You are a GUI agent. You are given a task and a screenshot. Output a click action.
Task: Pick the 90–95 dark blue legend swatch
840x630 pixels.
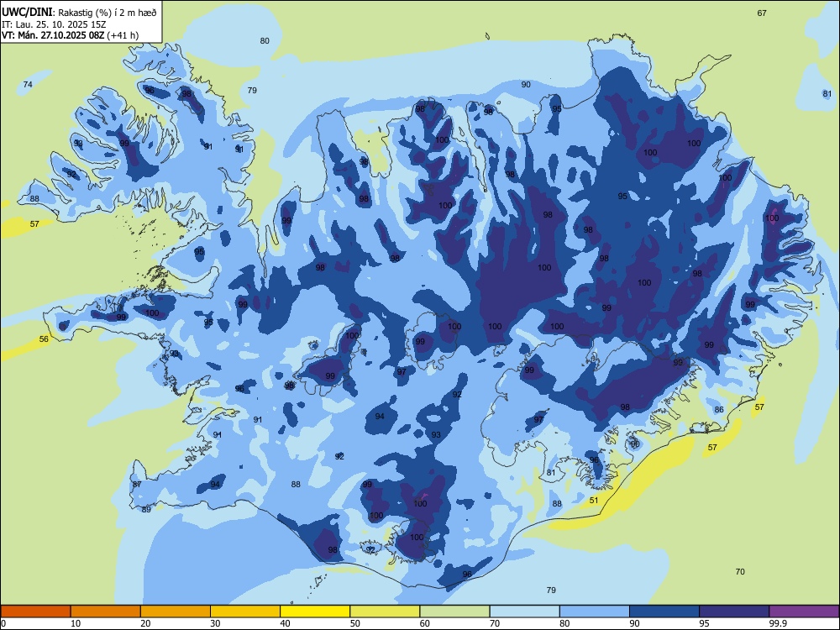pos(664,612)
